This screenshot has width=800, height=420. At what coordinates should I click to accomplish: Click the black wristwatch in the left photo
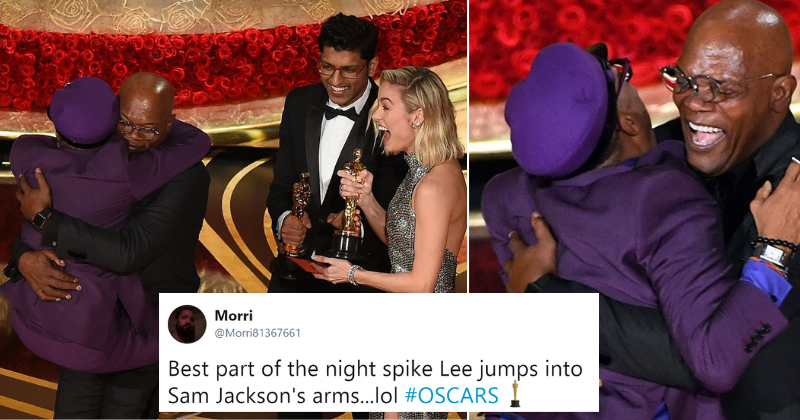(x=41, y=220)
